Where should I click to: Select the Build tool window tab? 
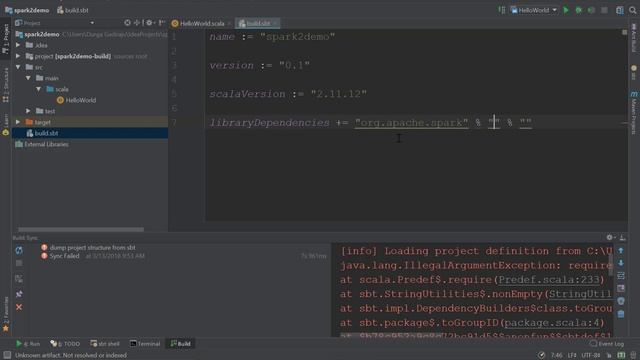[180, 344]
